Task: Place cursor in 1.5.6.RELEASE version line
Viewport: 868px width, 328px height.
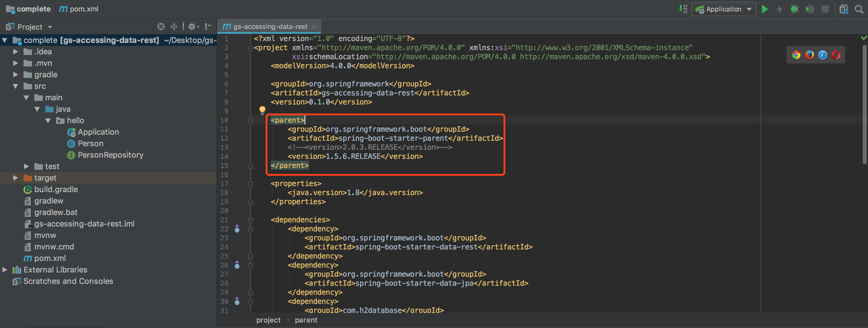Action: tap(355, 156)
